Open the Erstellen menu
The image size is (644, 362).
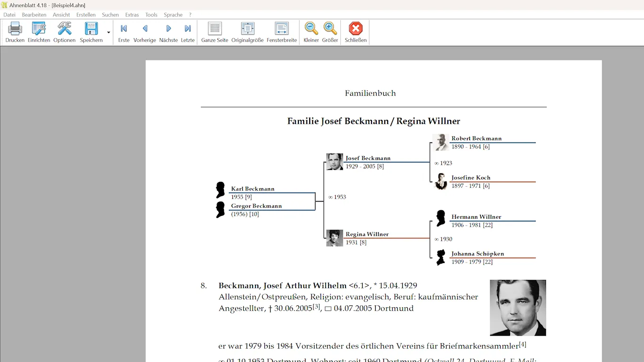(x=86, y=15)
